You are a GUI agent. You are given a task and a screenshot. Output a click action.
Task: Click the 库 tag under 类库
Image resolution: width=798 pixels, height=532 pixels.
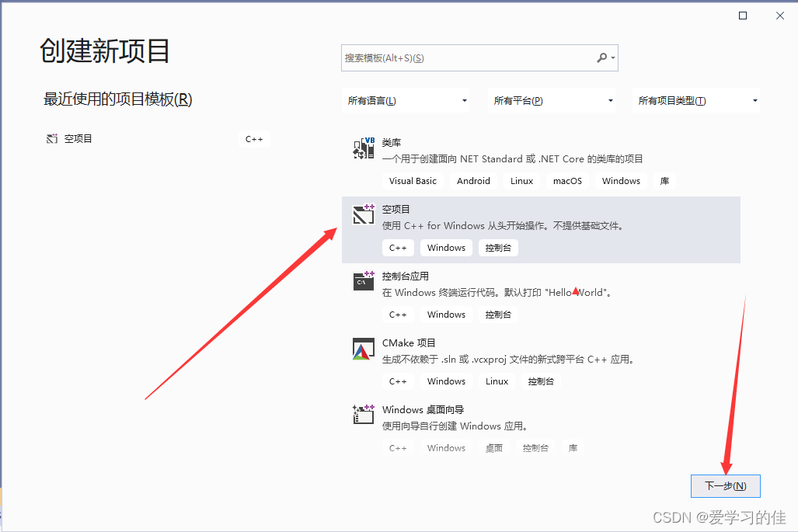[x=664, y=181]
